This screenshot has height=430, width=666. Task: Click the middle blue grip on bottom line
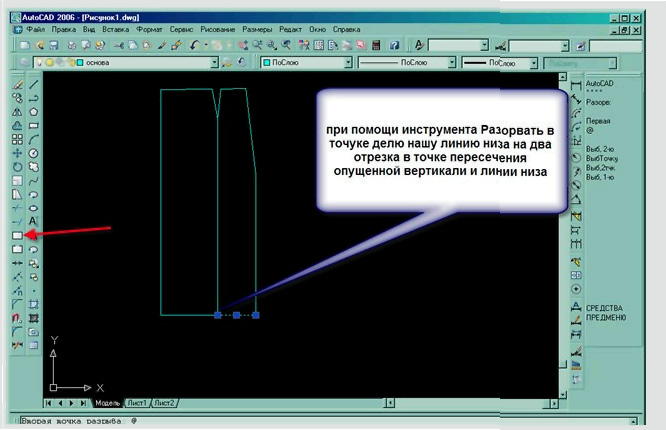click(236, 316)
